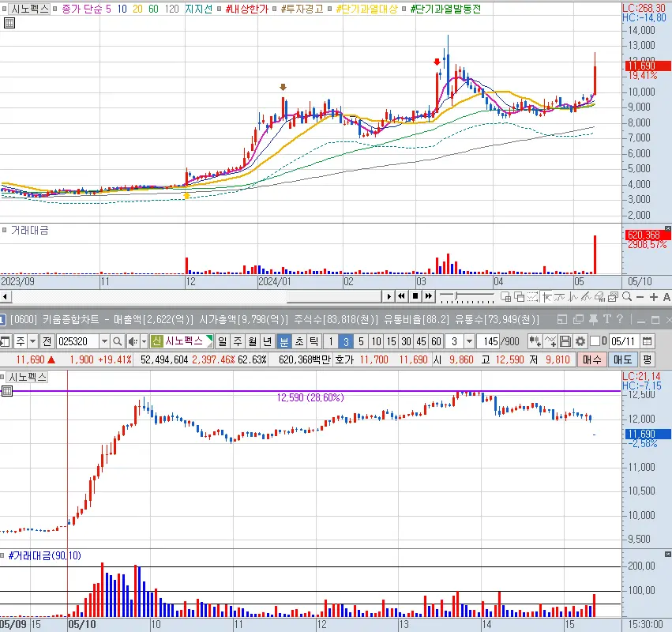
Task: Open the data table icon under 시노펙스 in upper chart
Action: [x=9, y=23]
